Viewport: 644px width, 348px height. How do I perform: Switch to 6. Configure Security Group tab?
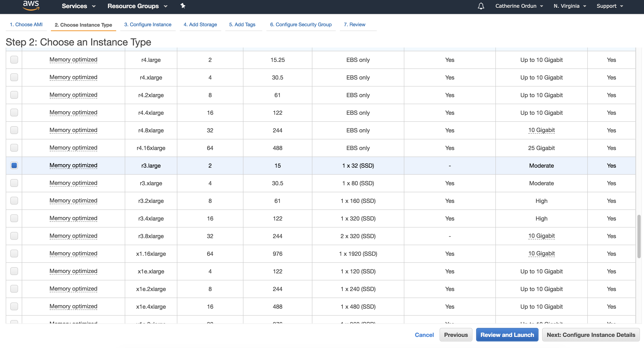click(x=300, y=24)
